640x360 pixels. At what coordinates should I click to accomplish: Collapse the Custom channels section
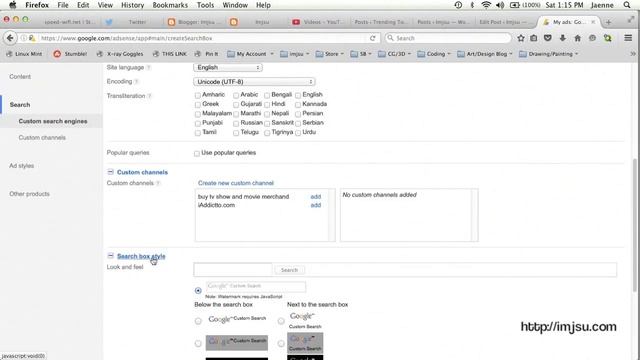point(110,172)
